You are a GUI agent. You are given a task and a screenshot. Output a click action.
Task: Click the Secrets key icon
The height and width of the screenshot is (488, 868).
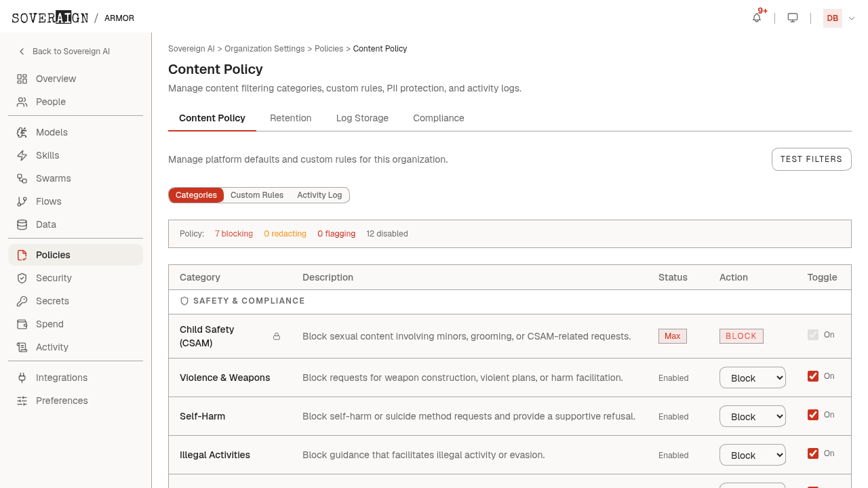click(22, 301)
